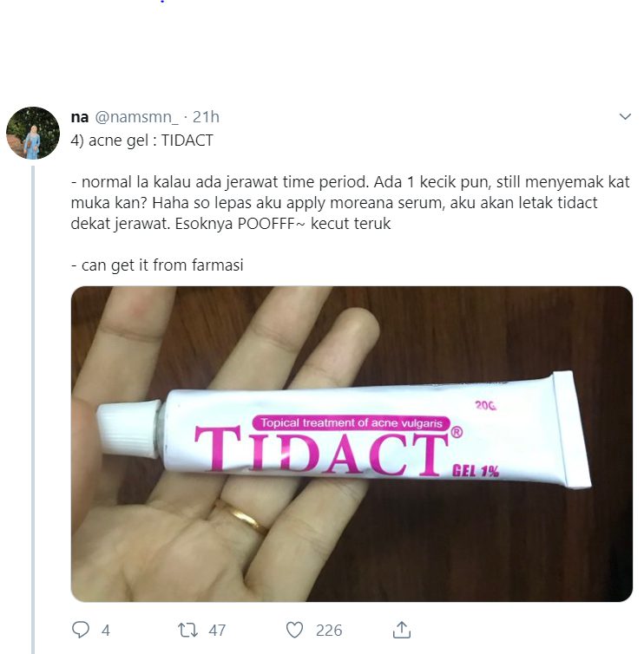644x654 pixels.
Task: Click the display name "na"
Action: [79, 116]
